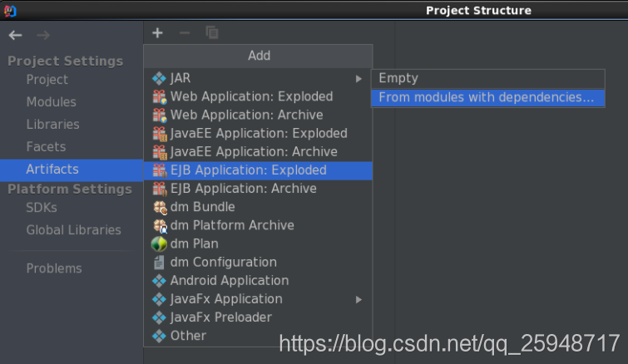Click the plus Add artifact button
Screen dimensions: 628x364
157,32
